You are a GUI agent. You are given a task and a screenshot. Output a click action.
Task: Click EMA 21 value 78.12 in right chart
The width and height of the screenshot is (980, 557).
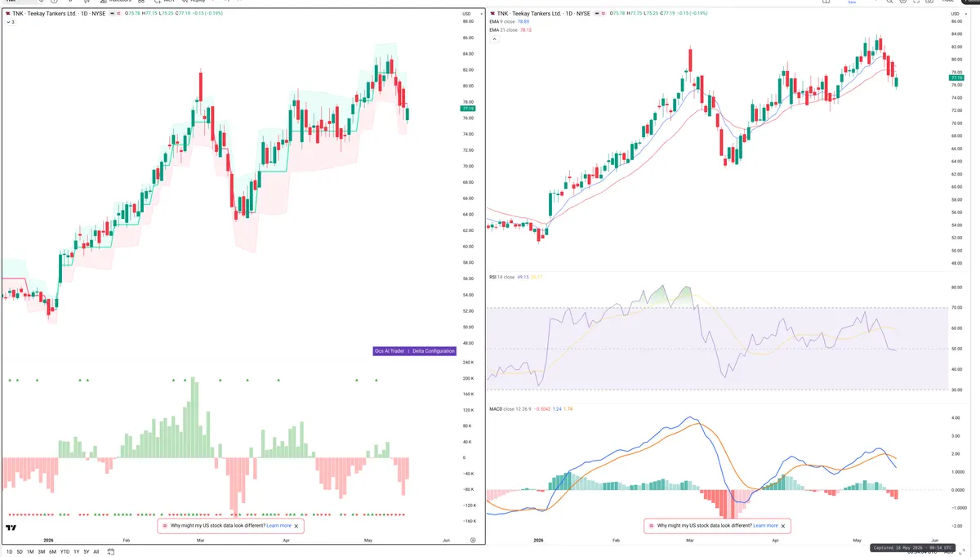pos(526,30)
